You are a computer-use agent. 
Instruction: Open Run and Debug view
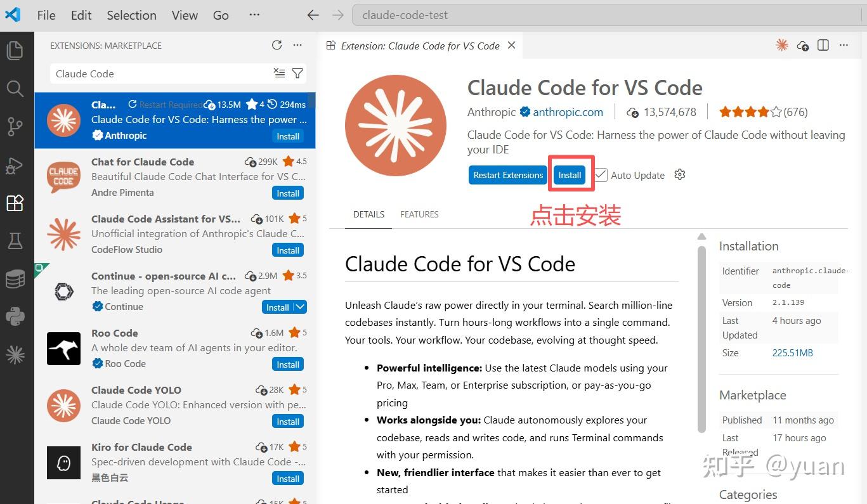(x=15, y=165)
